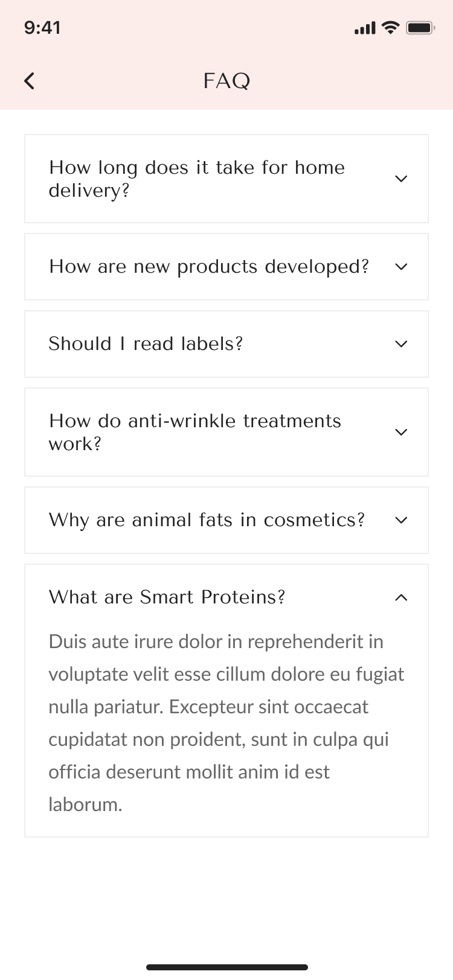Tap the home indicator bar at bottom
The width and height of the screenshot is (453, 980).
226,967
